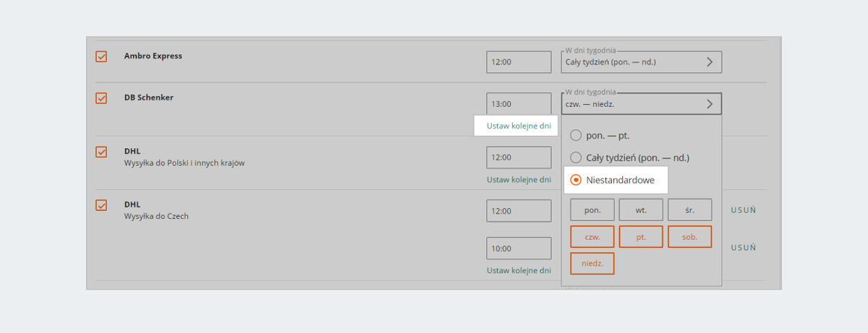
Task: Click the DB Schenker 13:00 time field
Action: coord(519,104)
